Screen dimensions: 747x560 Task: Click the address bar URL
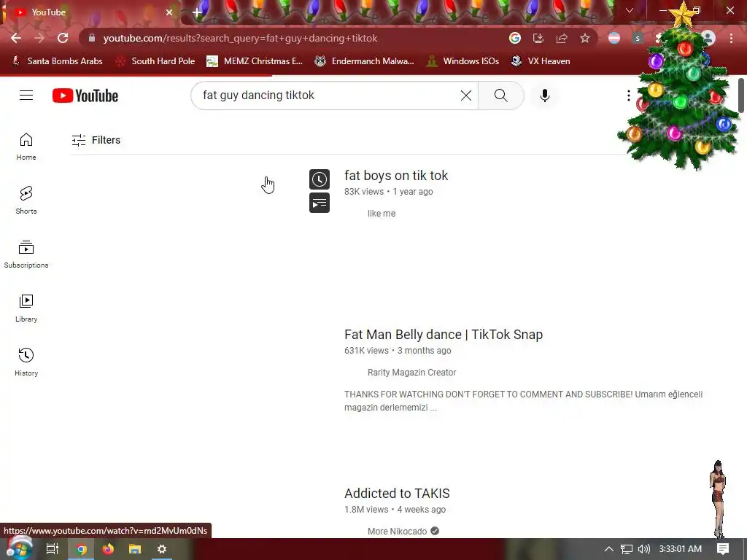tap(240, 38)
